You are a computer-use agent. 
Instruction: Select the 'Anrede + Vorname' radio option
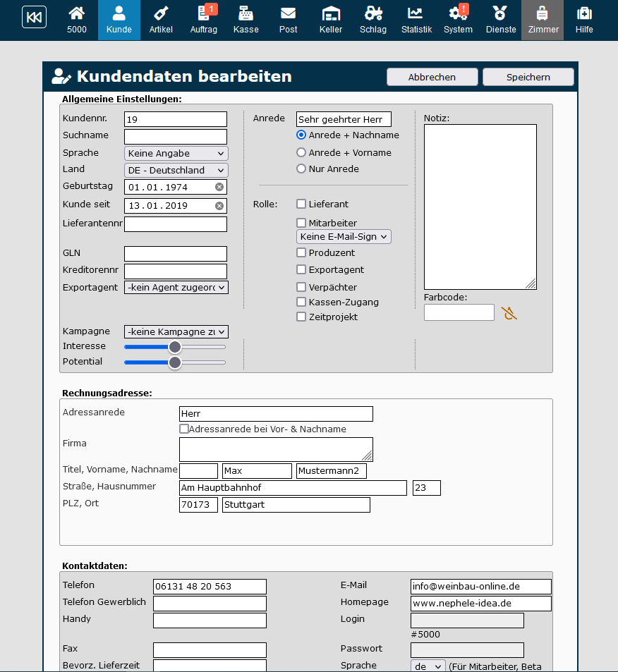(301, 152)
